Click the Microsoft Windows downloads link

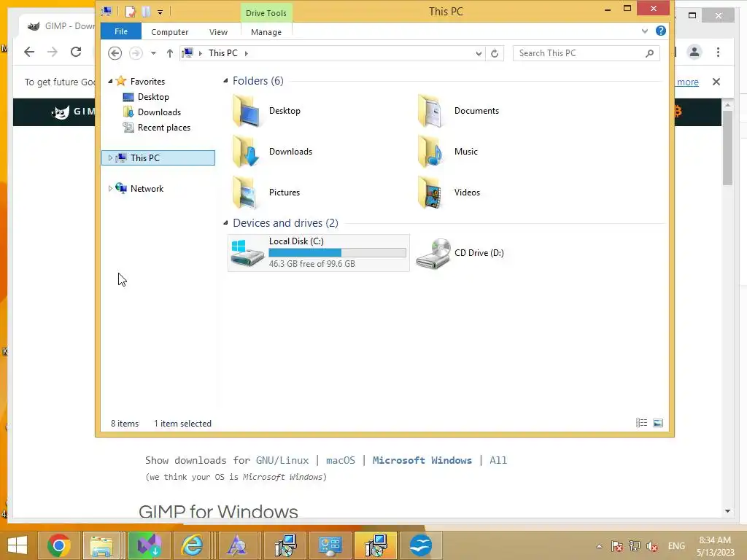[x=422, y=460]
